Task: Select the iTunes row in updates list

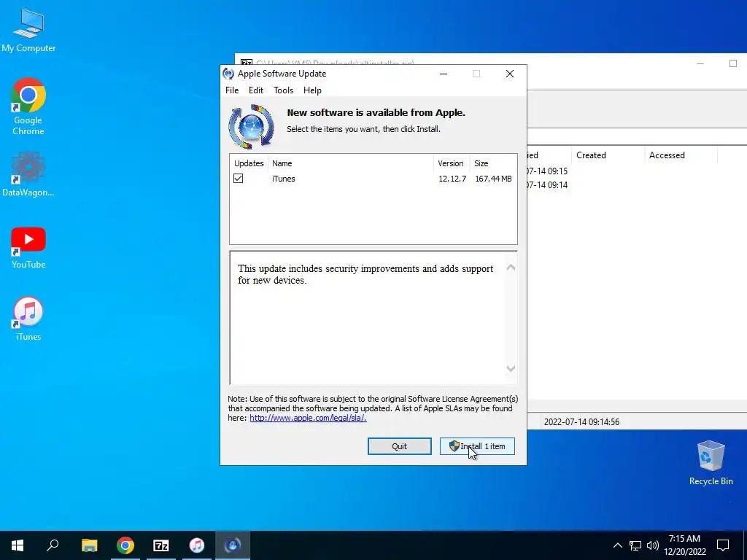Action: 373,179
